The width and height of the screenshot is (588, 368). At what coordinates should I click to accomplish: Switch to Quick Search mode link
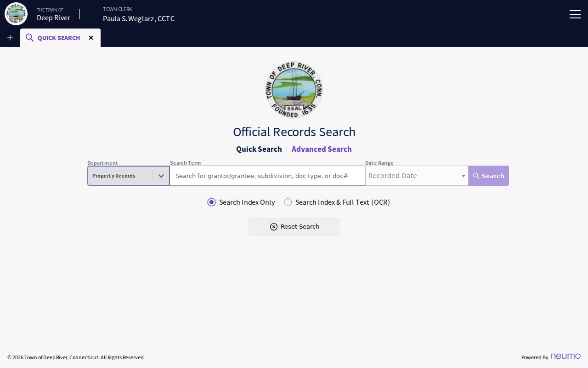[x=259, y=149]
